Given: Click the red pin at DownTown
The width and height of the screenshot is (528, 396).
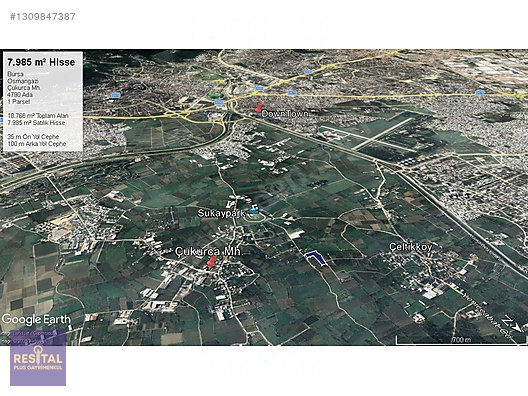Looking at the screenshot, I should click(259, 108).
